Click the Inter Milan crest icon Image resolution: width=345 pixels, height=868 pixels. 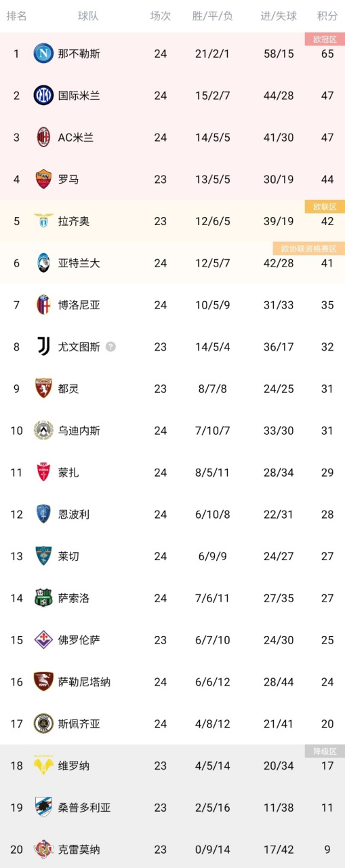click(43, 95)
